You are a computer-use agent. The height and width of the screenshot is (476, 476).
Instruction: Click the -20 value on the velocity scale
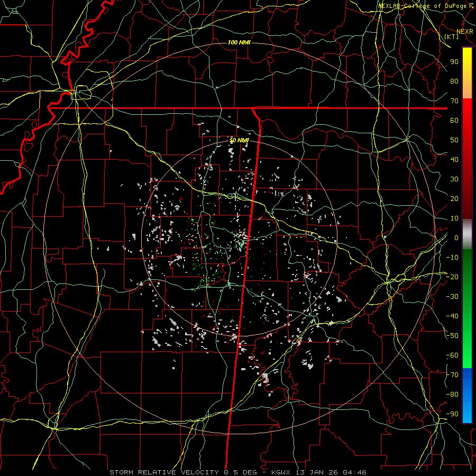coord(452,277)
